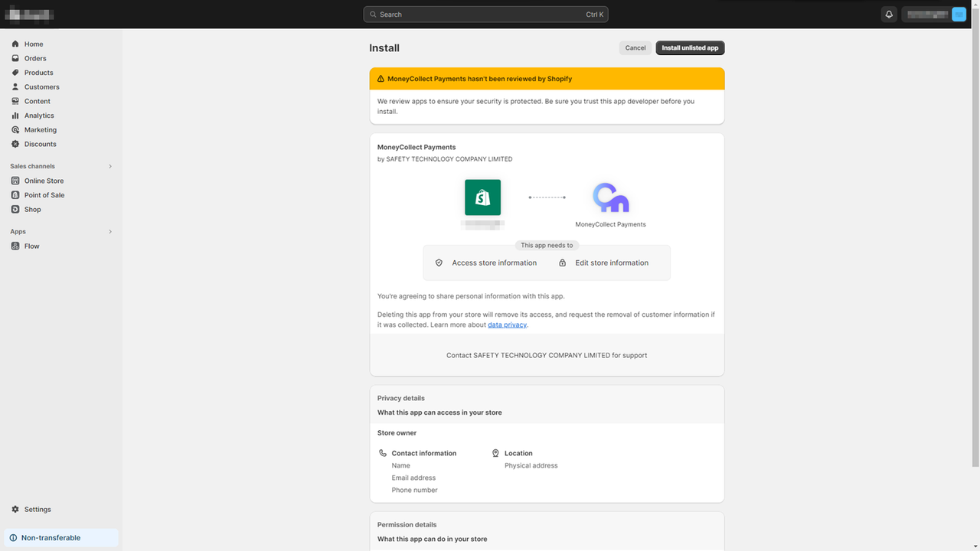Click 'by SAFETY TECHNOLOGY COMPANY LIMITED' text
The image size is (980, 551).
pos(445,159)
